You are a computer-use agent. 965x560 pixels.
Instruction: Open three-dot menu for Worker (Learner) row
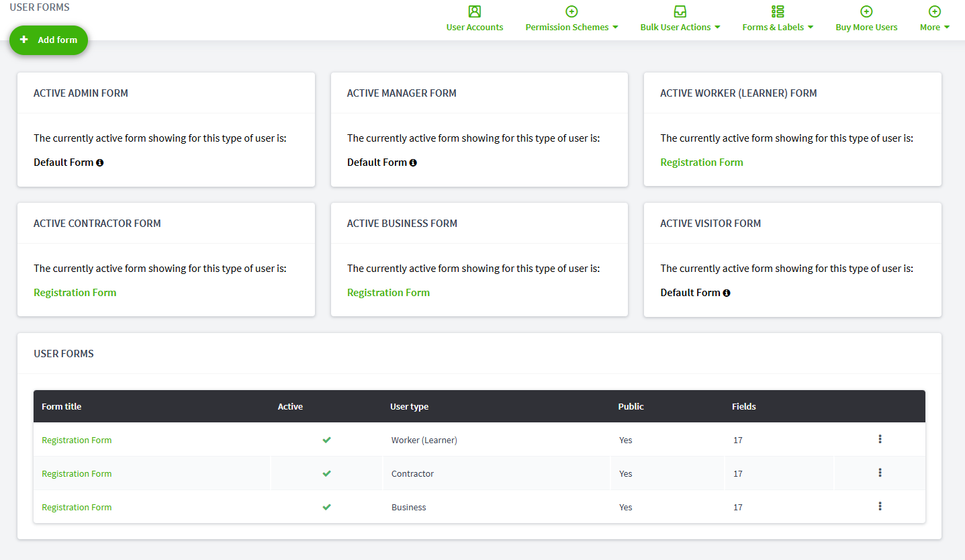click(880, 439)
